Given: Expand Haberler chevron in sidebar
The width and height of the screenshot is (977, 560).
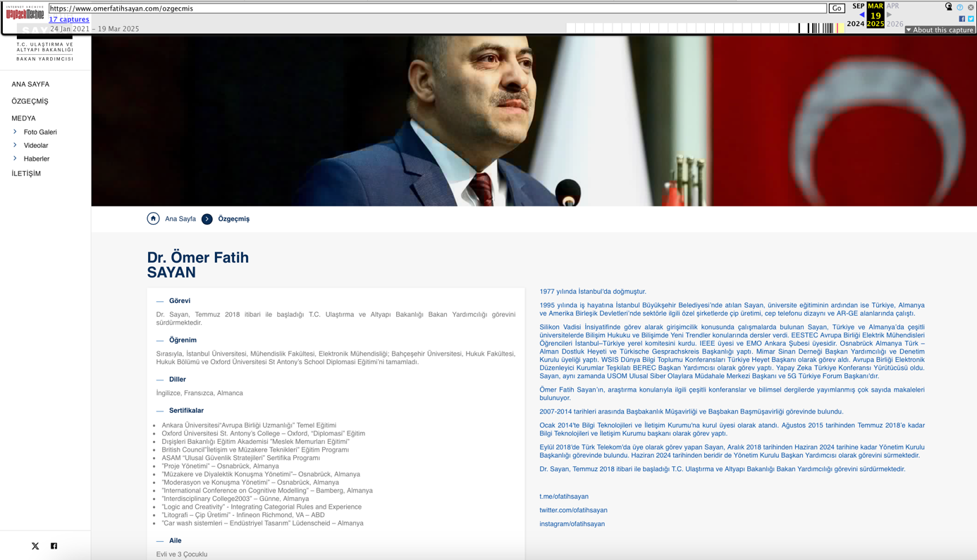Looking at the screenshot, I should (x=15, y=158).
